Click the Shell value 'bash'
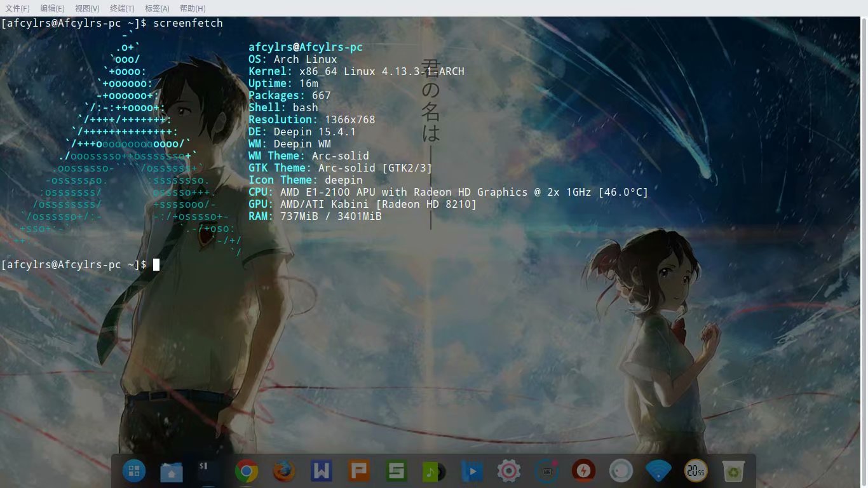The height and width of the screenshot is (488, 868). click(306, 107)
